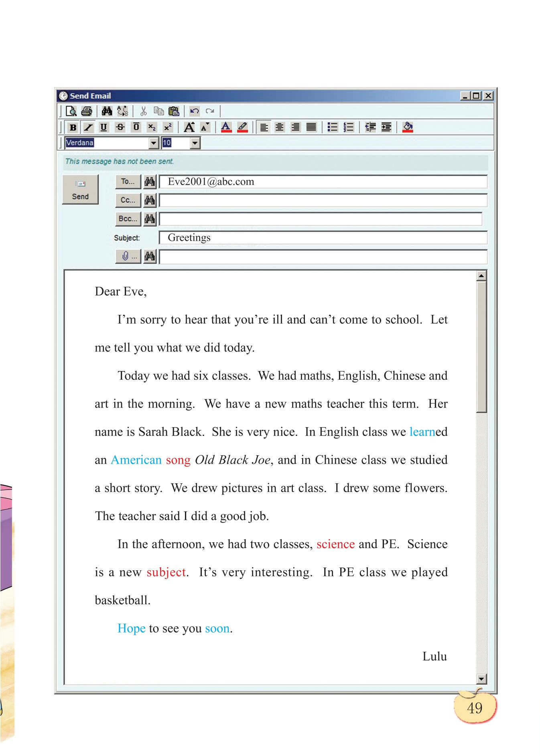
Task: Click the attach file paperclip button
Action: (x=128, y=256)
